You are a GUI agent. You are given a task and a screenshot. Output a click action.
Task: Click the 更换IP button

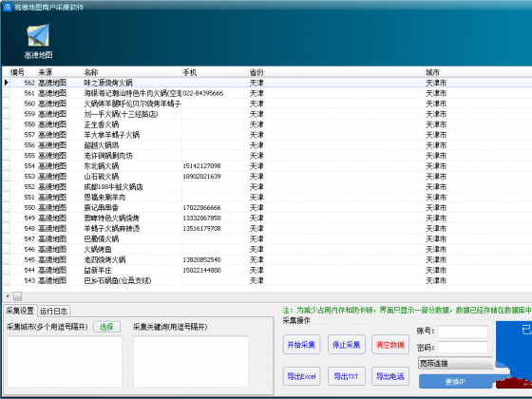455,382
